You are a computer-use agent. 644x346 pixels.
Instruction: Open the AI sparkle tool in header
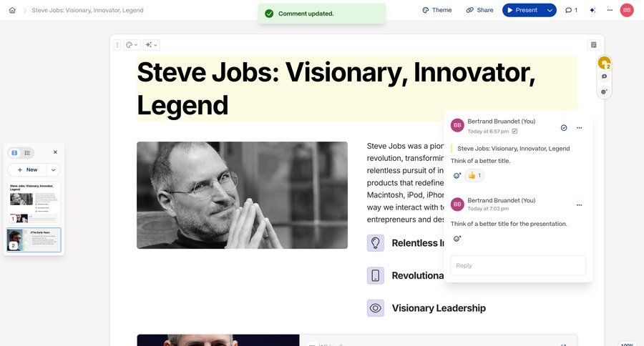592,10
